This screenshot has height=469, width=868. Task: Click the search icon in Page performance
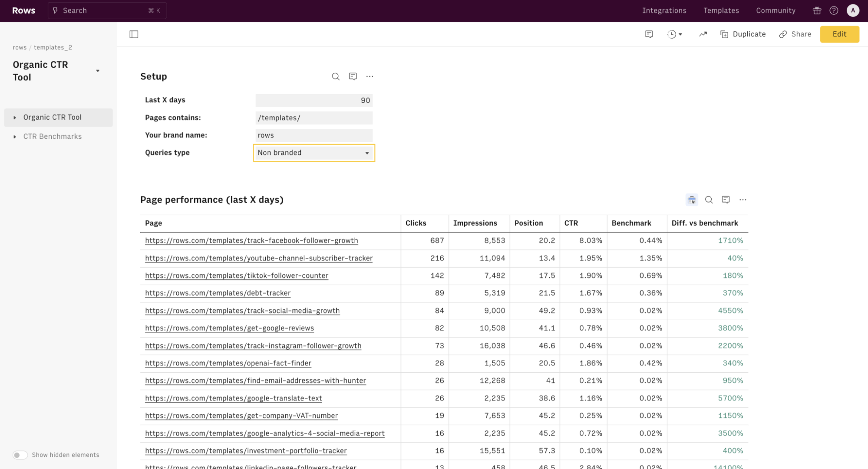click(709, 199)
